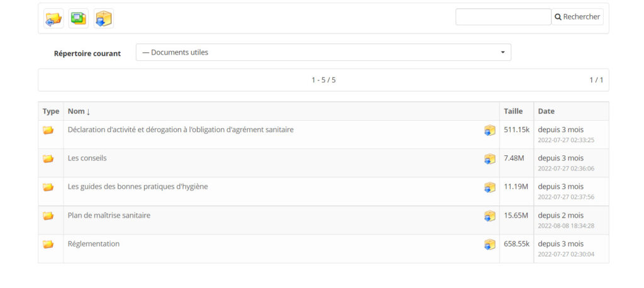Click the parent folder icon with blue arrow
Screen dimensions: 644x288
[x=54, y=18]
